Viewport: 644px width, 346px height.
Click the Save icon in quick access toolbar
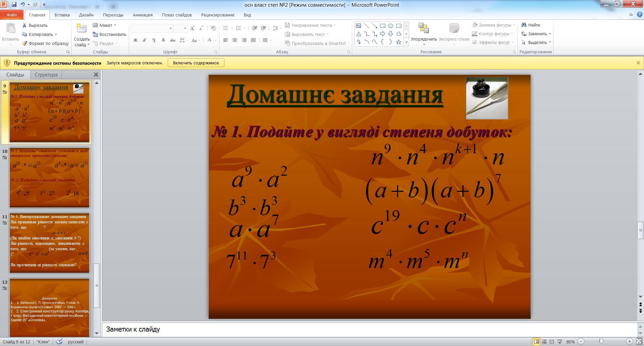click(x=14, y=5)
